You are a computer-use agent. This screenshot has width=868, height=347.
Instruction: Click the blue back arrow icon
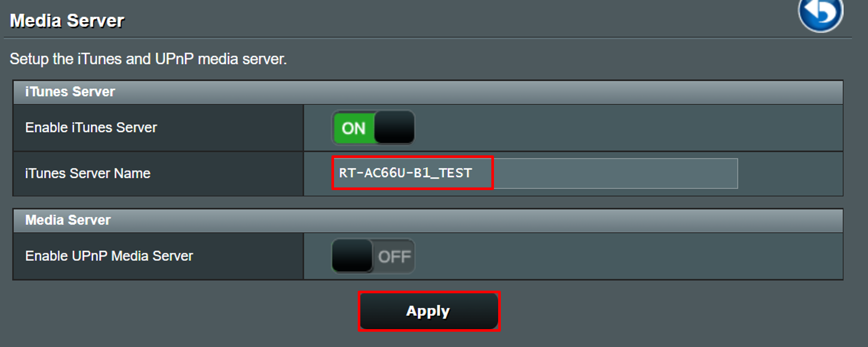(820, 13)
